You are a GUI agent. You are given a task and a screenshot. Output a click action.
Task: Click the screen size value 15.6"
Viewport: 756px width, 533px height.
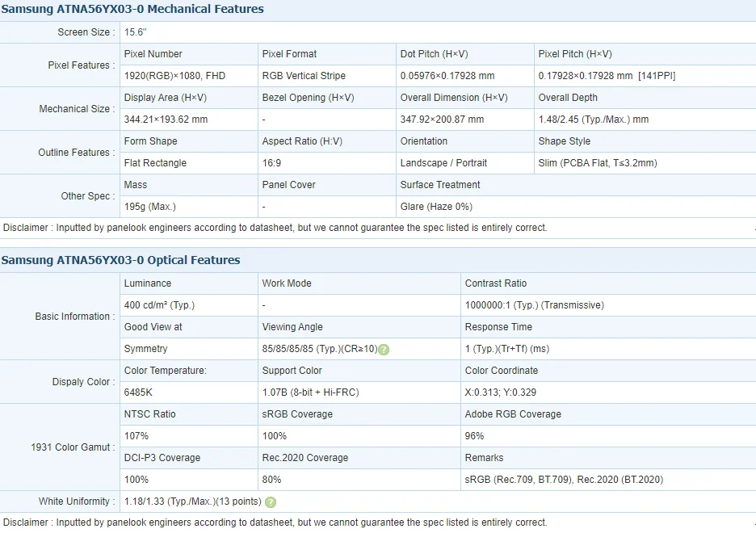(135, 32)
